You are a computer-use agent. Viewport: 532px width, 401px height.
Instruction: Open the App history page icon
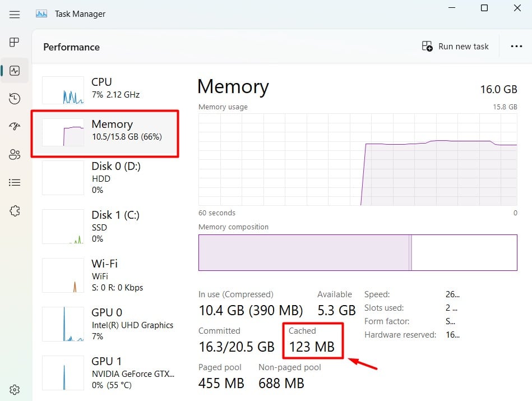pos(15,99)
